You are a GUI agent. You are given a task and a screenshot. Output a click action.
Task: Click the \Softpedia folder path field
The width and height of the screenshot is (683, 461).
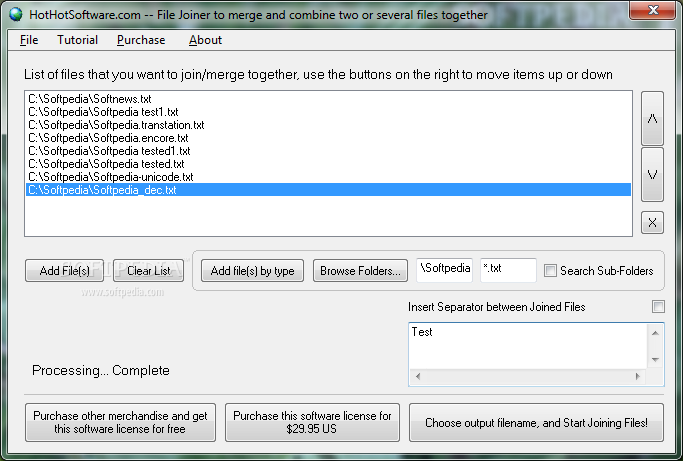point(444,270)
